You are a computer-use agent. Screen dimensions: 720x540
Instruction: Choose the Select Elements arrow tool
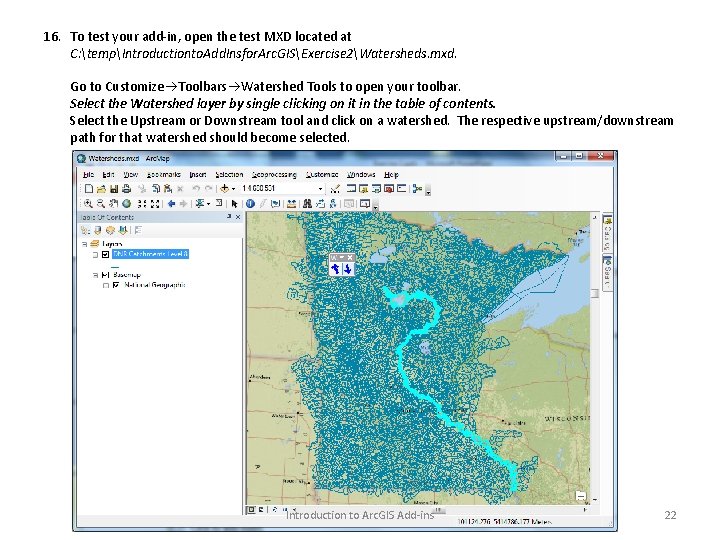[x=235, y=203]
